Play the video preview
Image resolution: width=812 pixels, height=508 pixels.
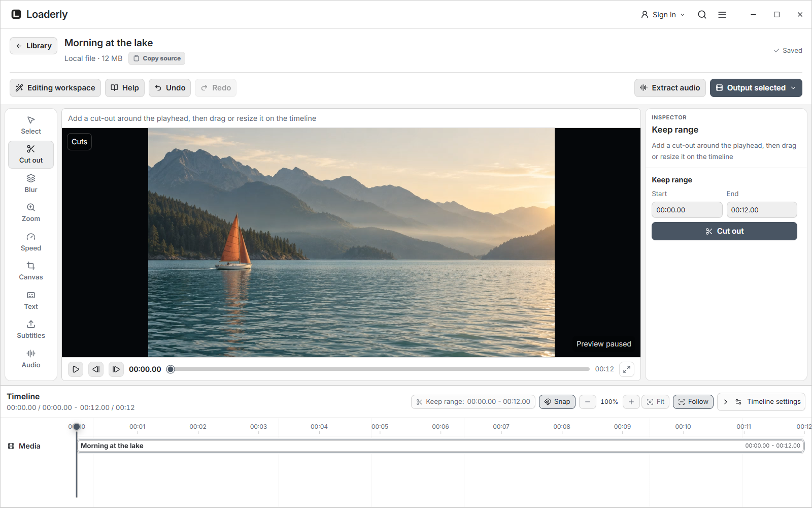point(76,369)
